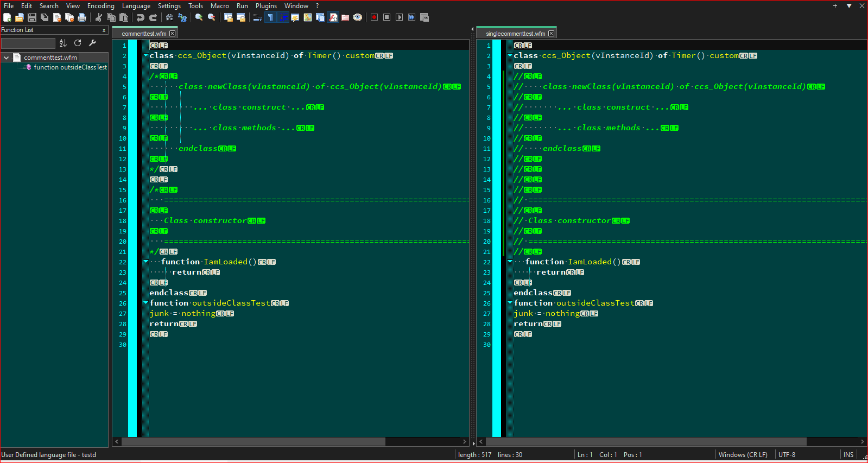868x463 pixels.
Task: Click the plus button to add new tab
Action: tap(835, 6)
